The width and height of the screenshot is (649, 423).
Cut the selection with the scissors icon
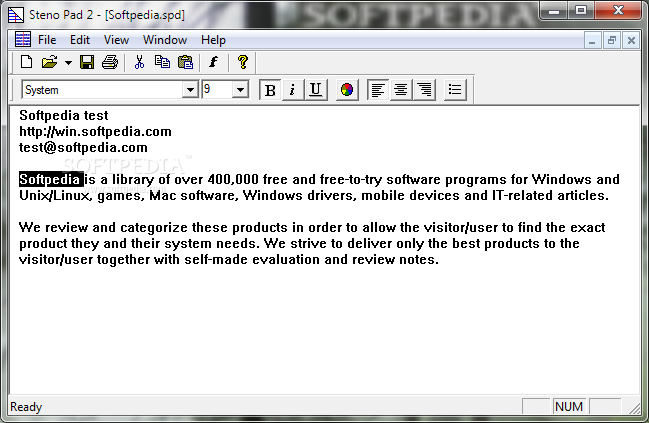[x=139, y=62]
